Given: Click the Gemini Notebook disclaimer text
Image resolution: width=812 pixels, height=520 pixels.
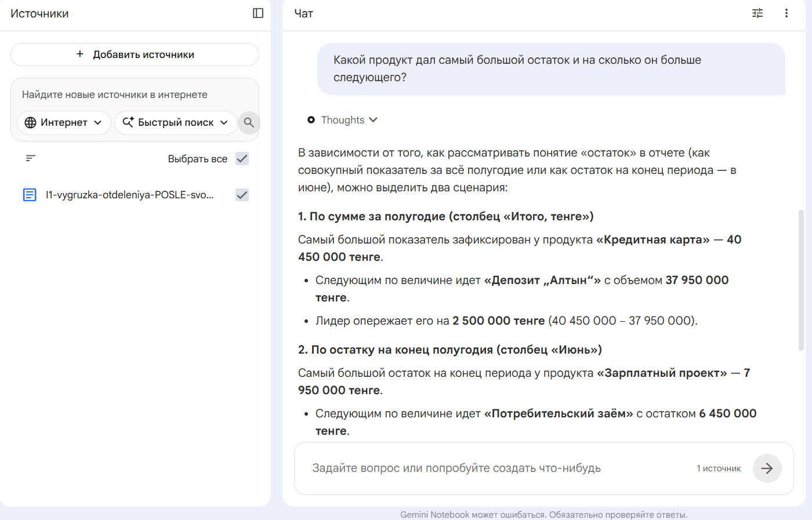Looking at the screenshot, I should click(x=543, y=514).
